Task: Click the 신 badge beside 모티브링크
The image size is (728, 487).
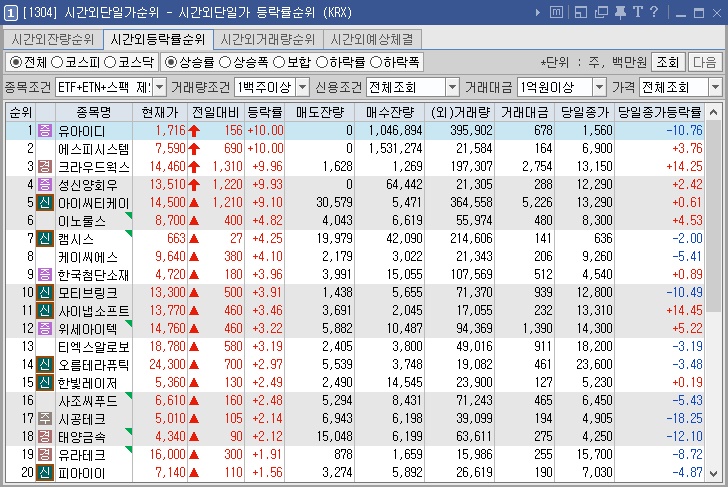Action: tap(45, 292)
